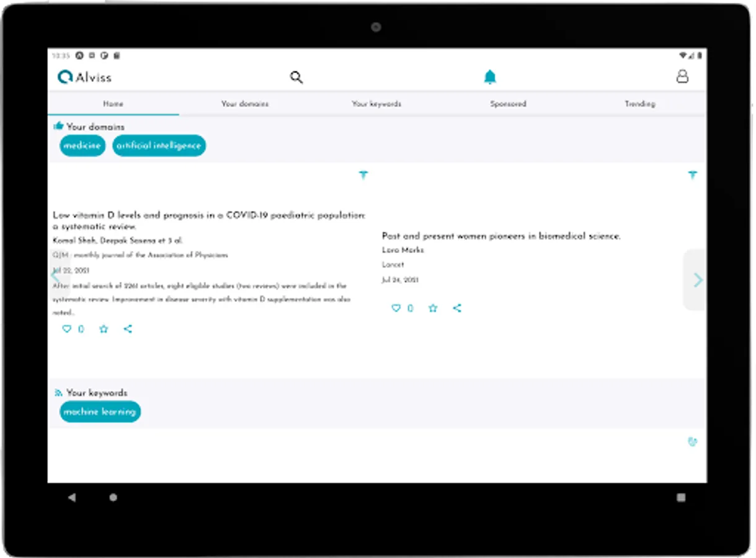This screenshot has width=756, height=558.
Task: Switch to the Trending tab
Action: 640,104
